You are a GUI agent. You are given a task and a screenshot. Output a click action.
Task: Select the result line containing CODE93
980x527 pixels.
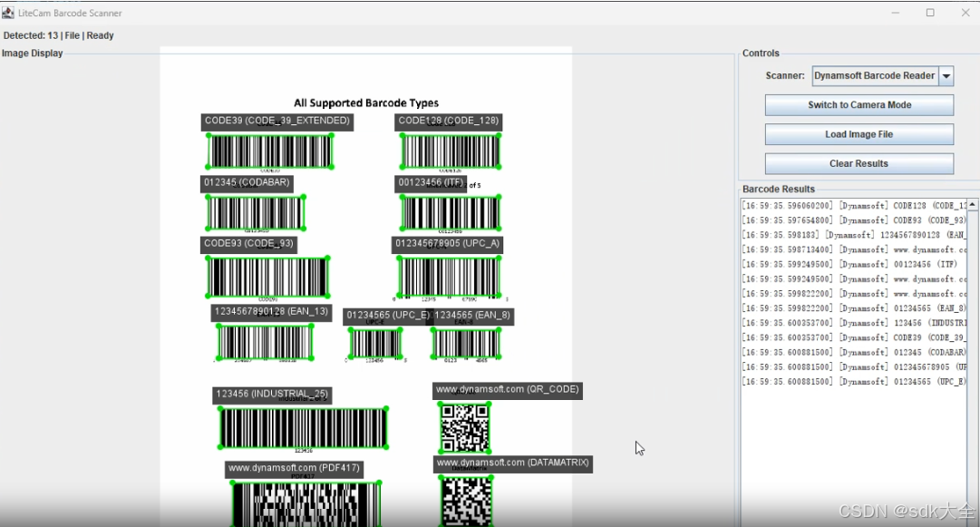(x=854, y=220)
